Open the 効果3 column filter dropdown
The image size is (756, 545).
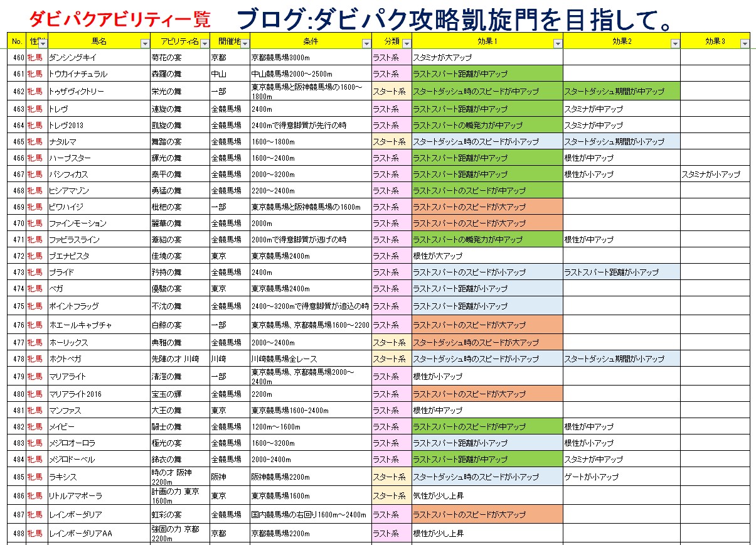[x=745, y=44]
